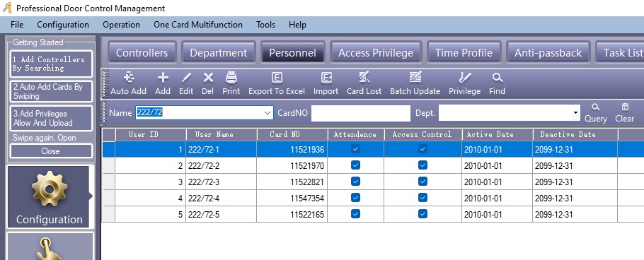Click the Find magnifier icon
644x260 pixels.
click(497, 78)
